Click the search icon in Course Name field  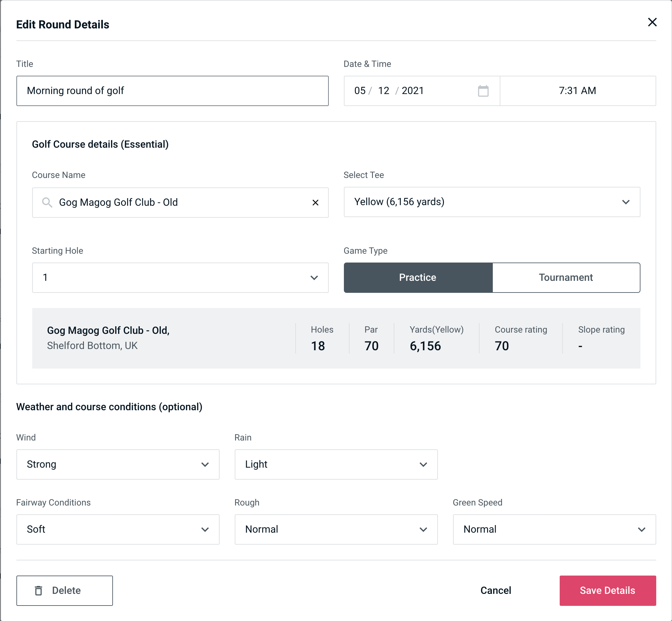tap(47, 203)
